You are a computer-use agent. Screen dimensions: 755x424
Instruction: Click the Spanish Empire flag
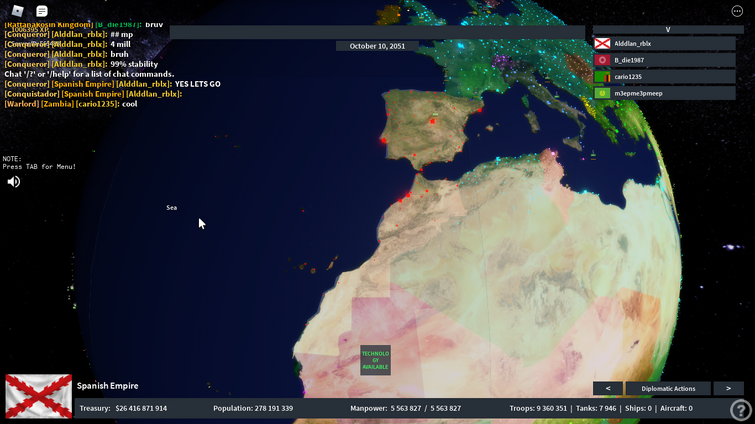coord(39,396)
